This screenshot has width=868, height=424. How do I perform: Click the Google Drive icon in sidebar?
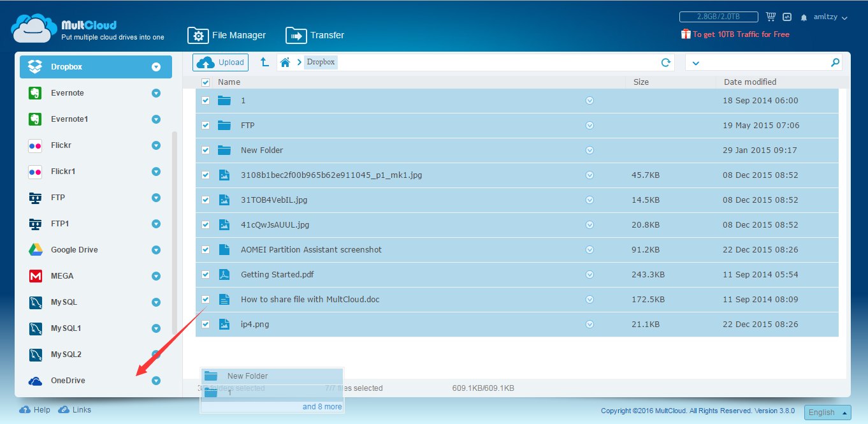[x=35, y=250]
